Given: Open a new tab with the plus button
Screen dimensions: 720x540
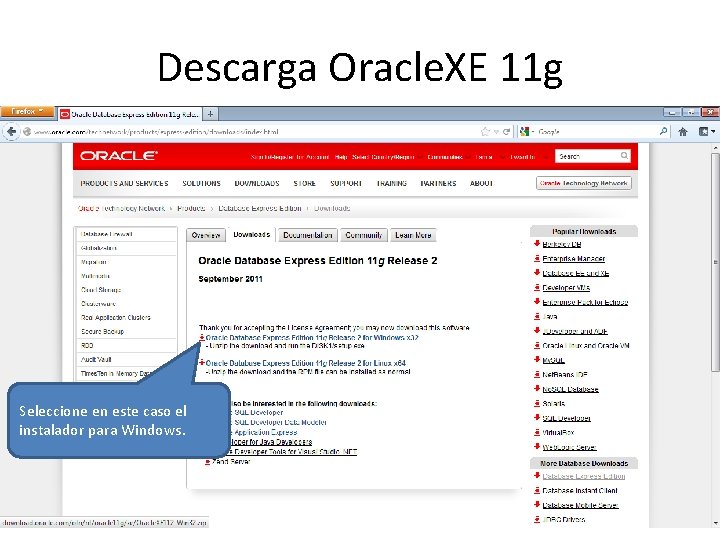Looking at the screenshot, I should point(210,114).
